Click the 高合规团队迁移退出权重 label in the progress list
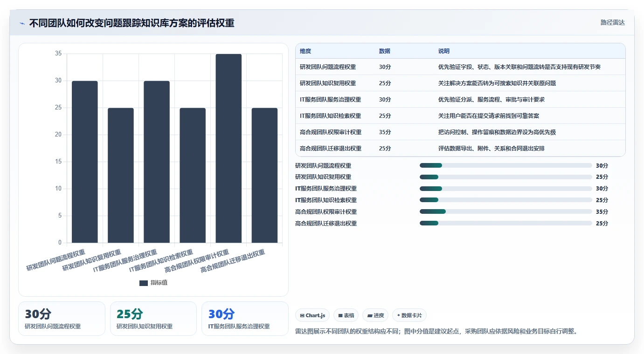 [x=326, y=224]
